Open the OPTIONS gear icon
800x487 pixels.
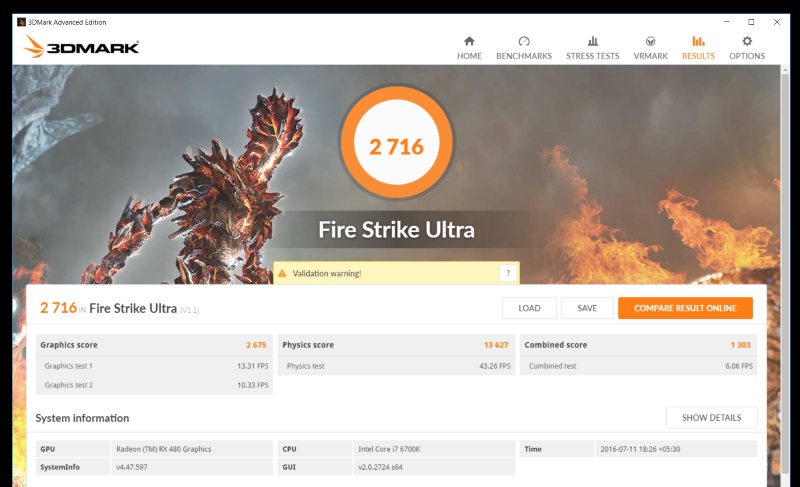point(746,41)
